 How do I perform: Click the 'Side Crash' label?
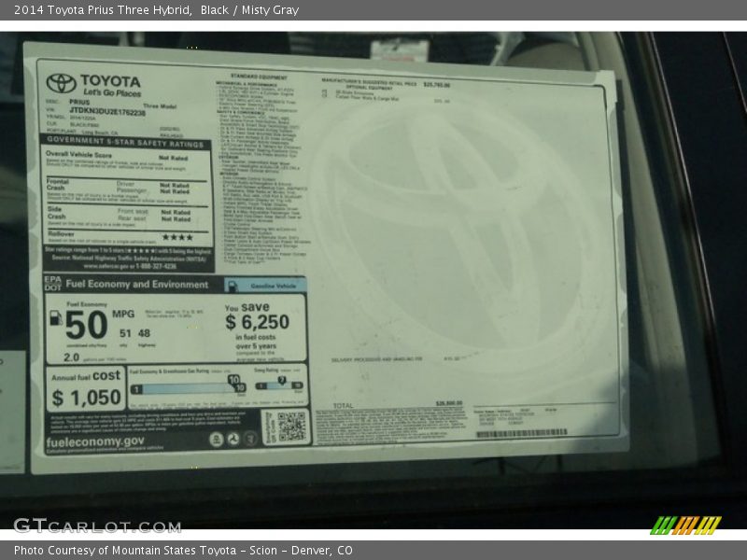coord(56,213)
